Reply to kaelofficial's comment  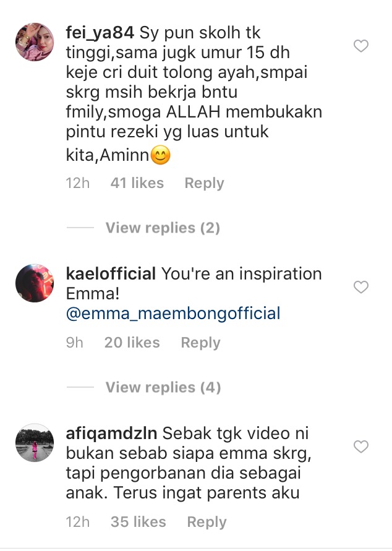pos(200,343)
